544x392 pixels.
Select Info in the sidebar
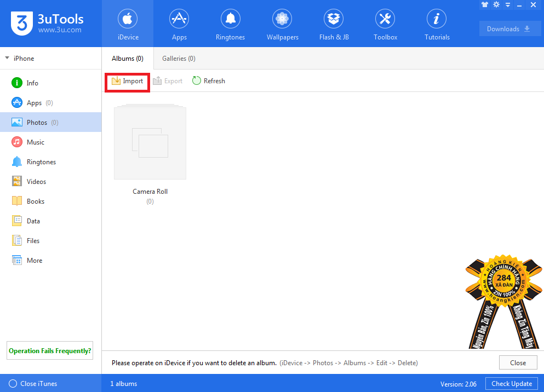(50, 83)
